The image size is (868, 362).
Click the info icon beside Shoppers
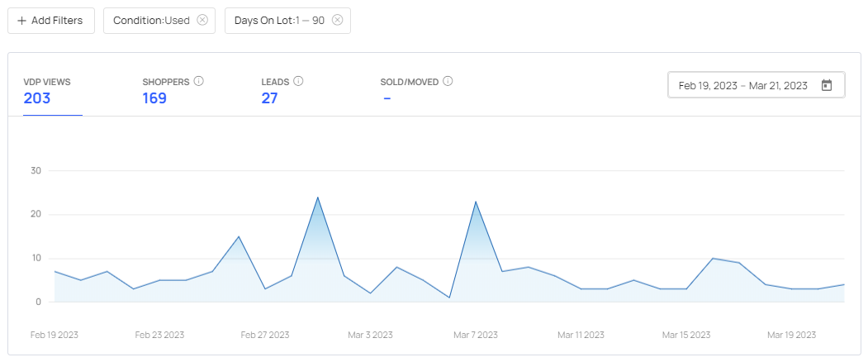198,81
